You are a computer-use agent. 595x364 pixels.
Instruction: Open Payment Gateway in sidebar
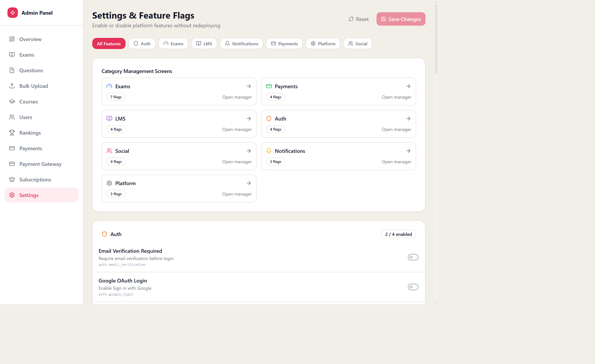point(41,164)
